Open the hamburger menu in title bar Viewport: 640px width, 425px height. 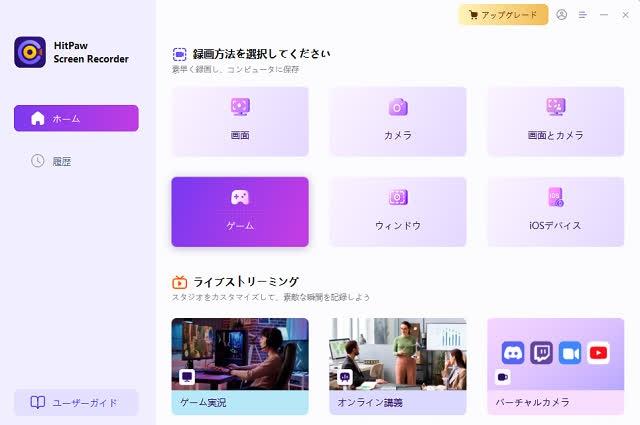582,15
